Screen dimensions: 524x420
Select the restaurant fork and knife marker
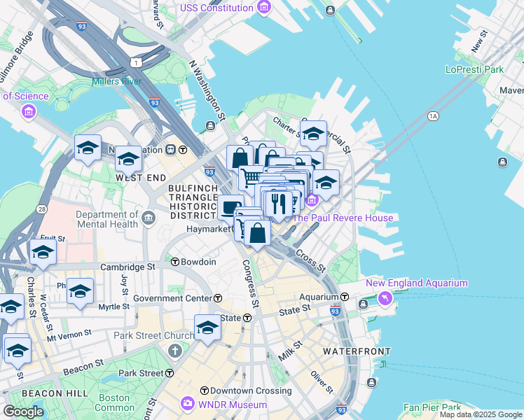coord(278,204)
